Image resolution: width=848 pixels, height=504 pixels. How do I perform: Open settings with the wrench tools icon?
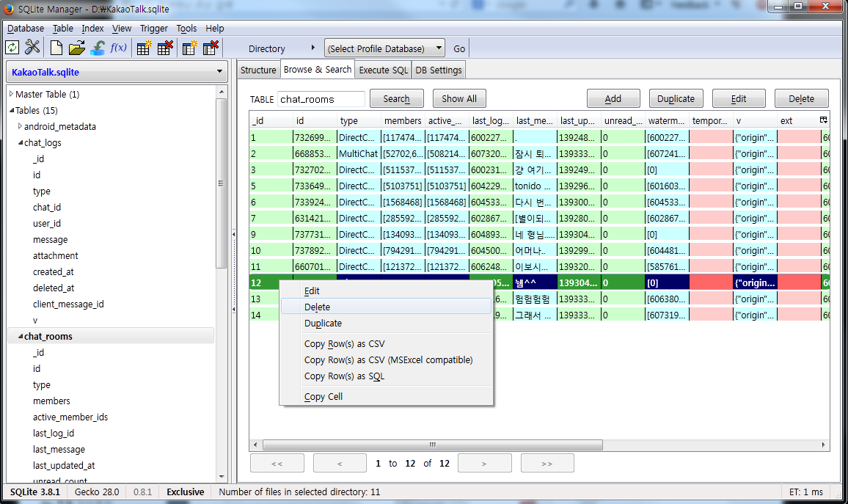[32, 48]
